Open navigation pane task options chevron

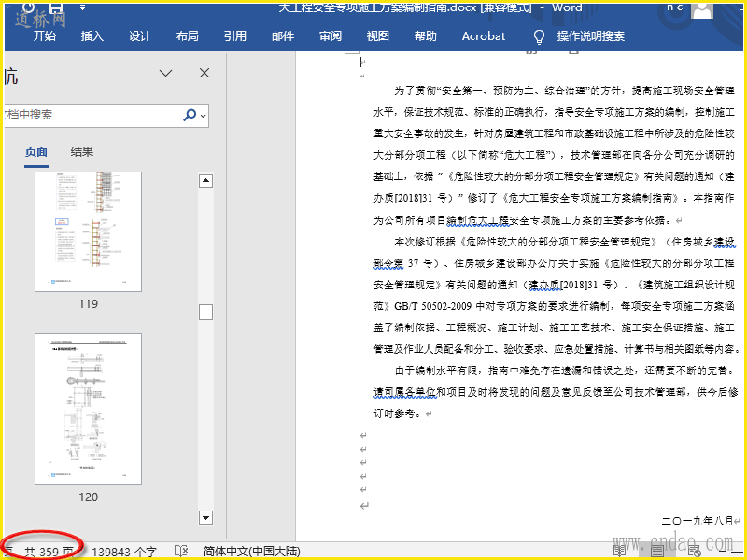166,73
